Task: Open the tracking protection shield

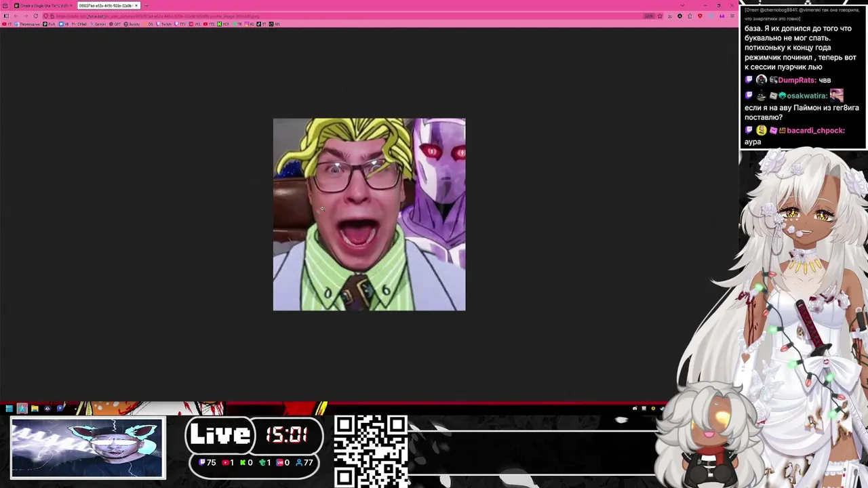Action: (x=45, y=16)
